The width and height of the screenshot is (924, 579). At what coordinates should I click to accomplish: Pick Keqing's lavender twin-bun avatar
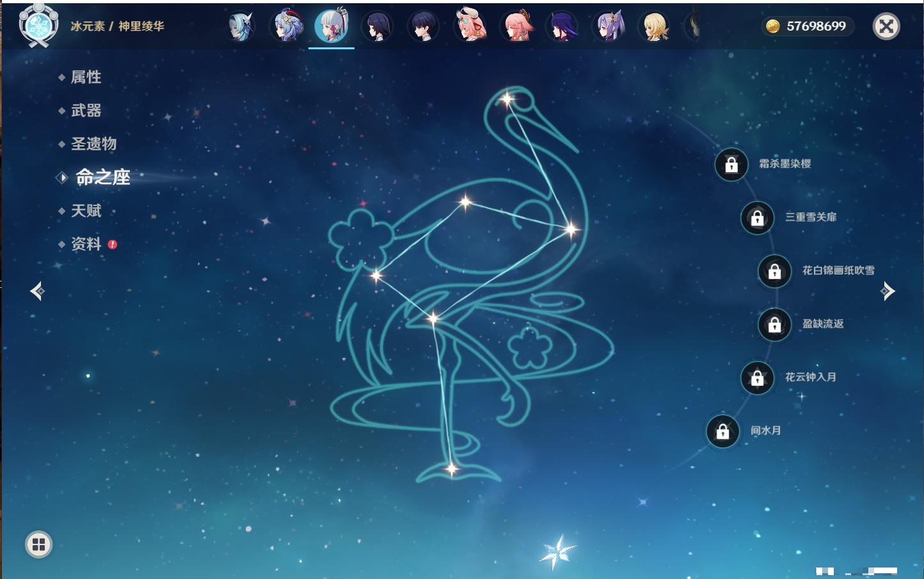pyautogui.click(x=609, y=27)
